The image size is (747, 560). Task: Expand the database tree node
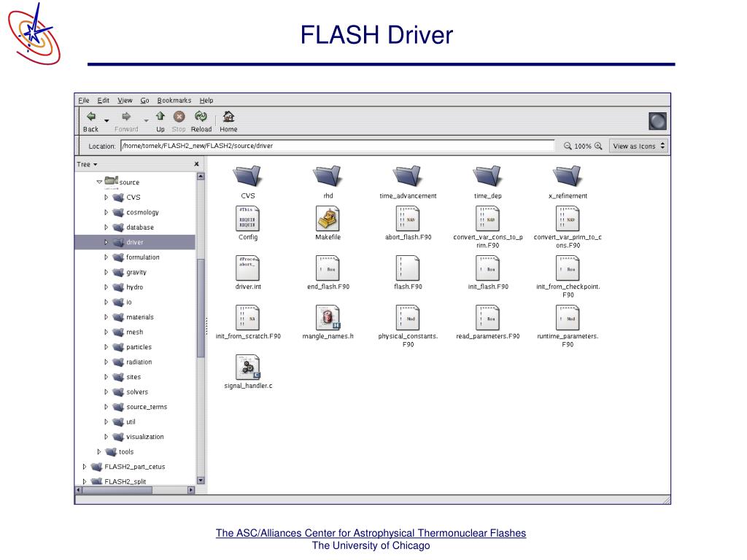tap(107, 227)
